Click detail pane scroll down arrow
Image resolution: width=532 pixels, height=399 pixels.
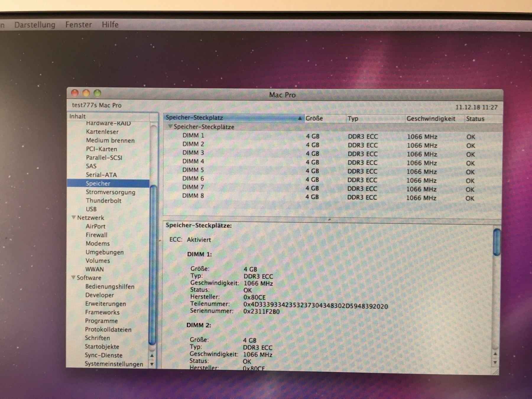495,362
